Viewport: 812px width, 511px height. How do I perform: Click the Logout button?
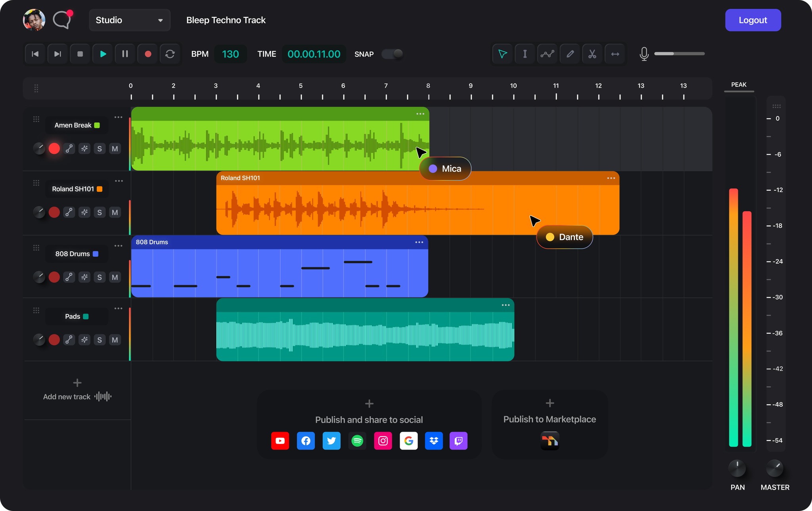(753, 20)
